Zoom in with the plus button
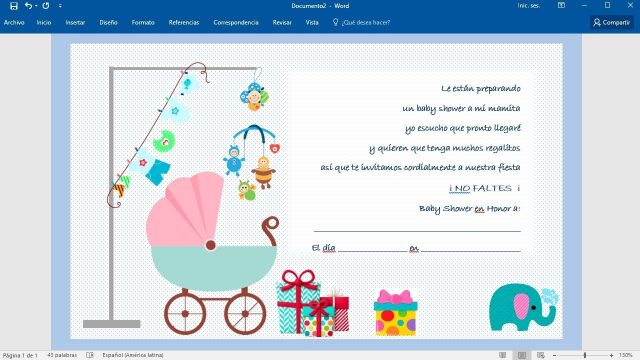Screen dimensions: 640x360 [x=611, y=356]
